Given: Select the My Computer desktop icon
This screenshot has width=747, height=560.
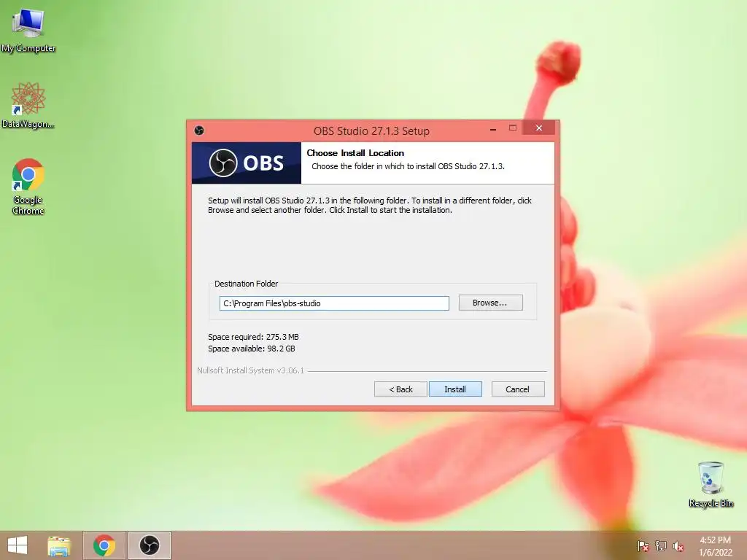Looking at the screenshot, I should click(28, 31).
